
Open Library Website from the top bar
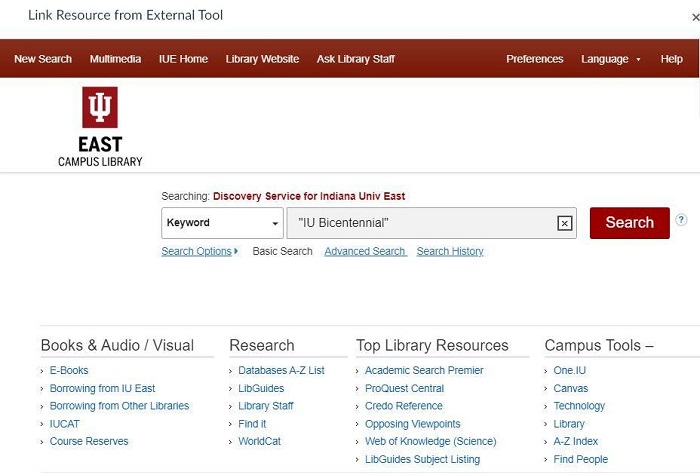click(262, 59)
